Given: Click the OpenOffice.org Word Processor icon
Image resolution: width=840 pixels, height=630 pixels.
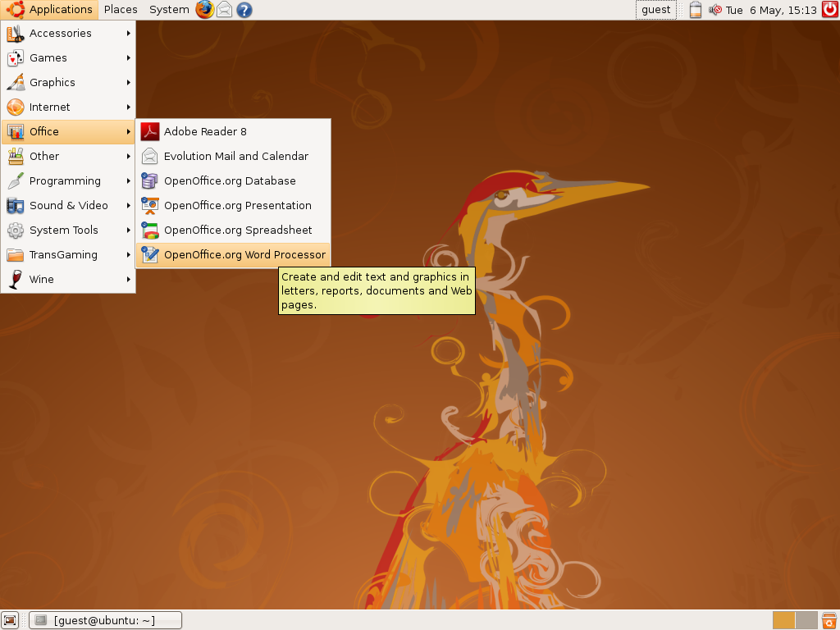Looking at the screenshot, I should point(150,255).
